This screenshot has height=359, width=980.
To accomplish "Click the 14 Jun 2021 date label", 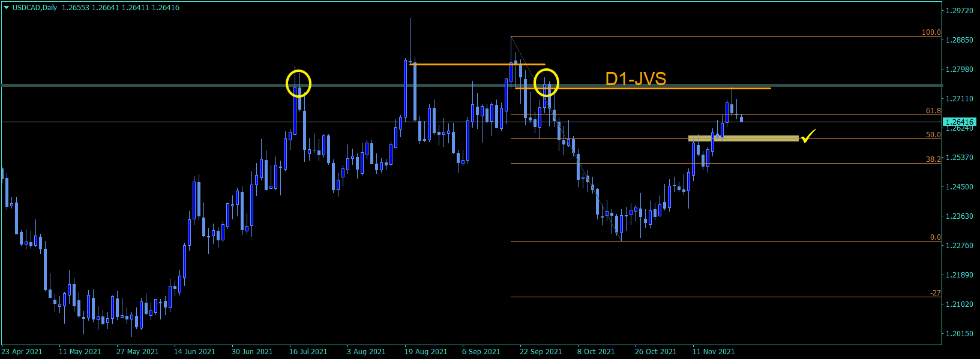I will (194, 352).
